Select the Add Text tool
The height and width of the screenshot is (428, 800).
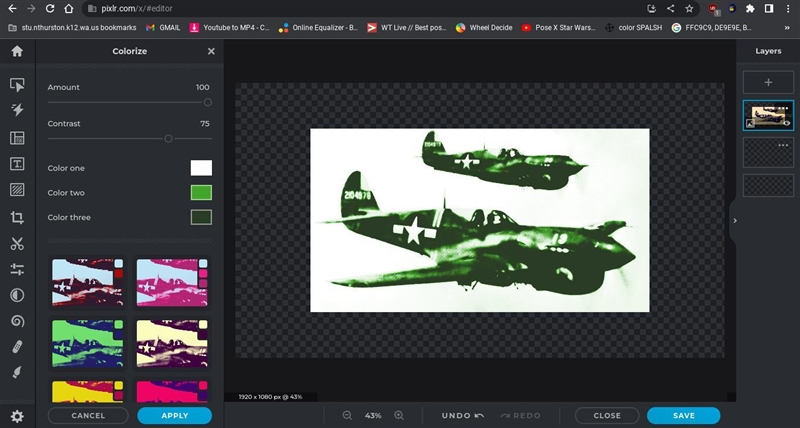(17, 164)
